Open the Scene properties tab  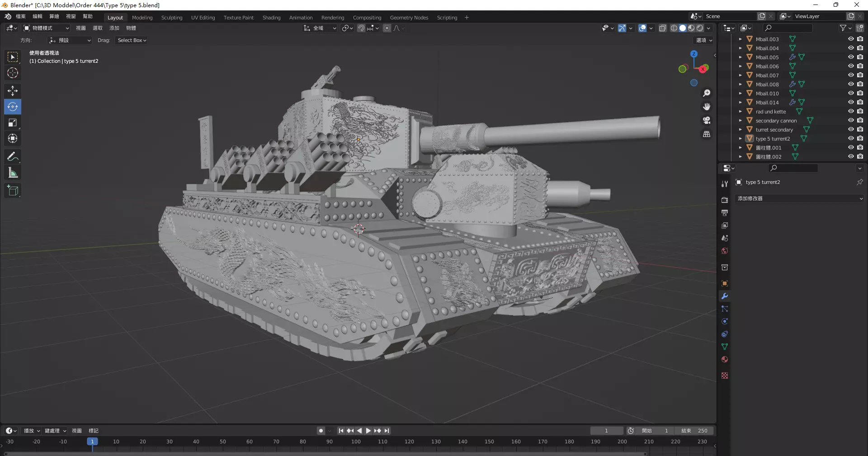[725, 238]
